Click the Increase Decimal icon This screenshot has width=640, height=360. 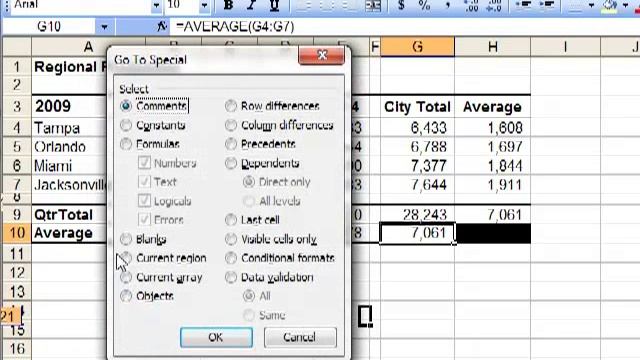pos(471,5)
